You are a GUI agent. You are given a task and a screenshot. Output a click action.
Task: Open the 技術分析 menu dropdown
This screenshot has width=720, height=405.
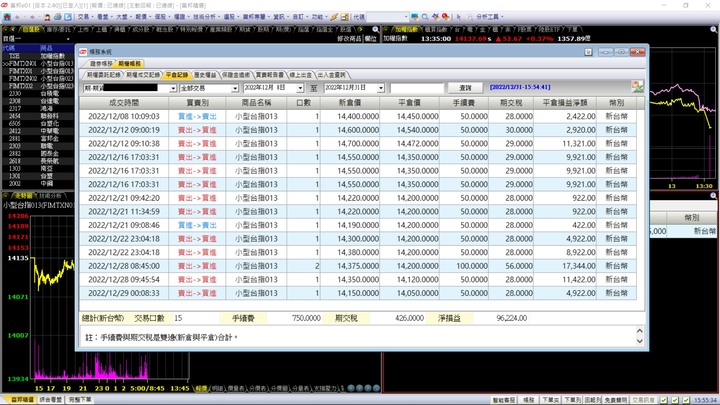coord(206,17)
